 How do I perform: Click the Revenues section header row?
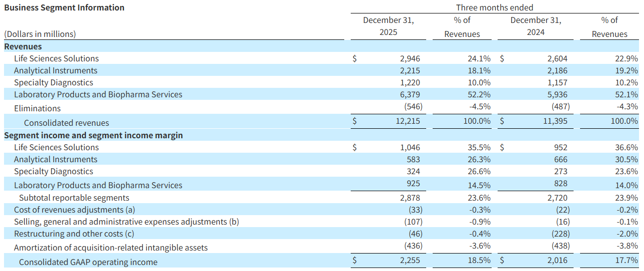[23, 46]
